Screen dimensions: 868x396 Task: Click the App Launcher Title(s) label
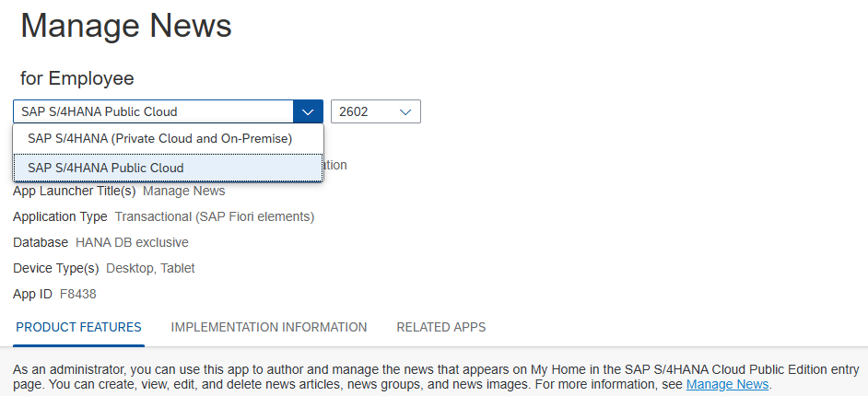(75, 191)
